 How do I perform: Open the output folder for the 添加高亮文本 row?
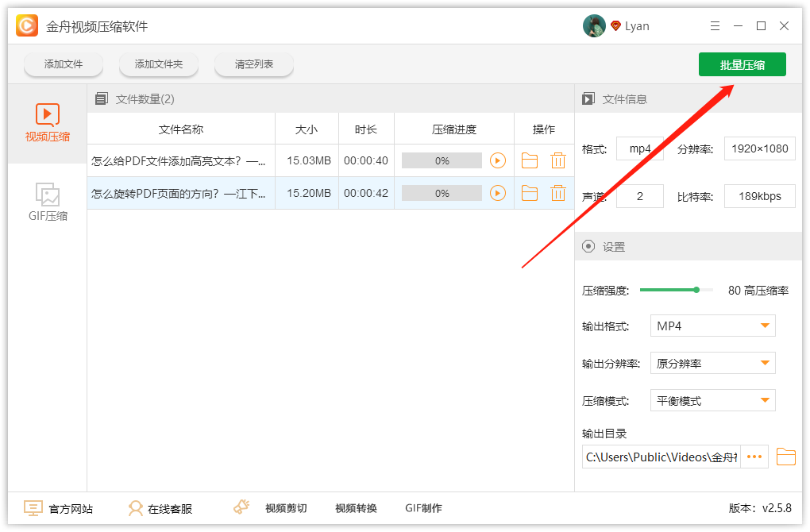[530, 160]
